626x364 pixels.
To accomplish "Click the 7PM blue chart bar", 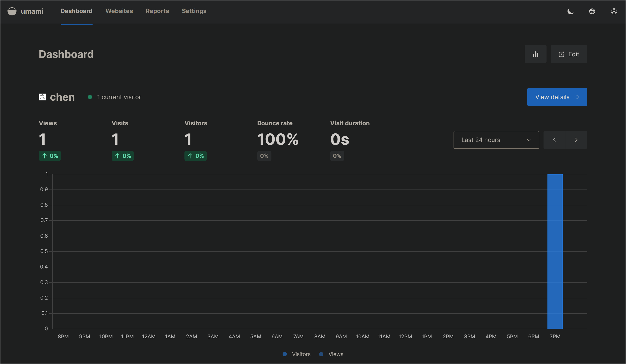I will 555,251.
